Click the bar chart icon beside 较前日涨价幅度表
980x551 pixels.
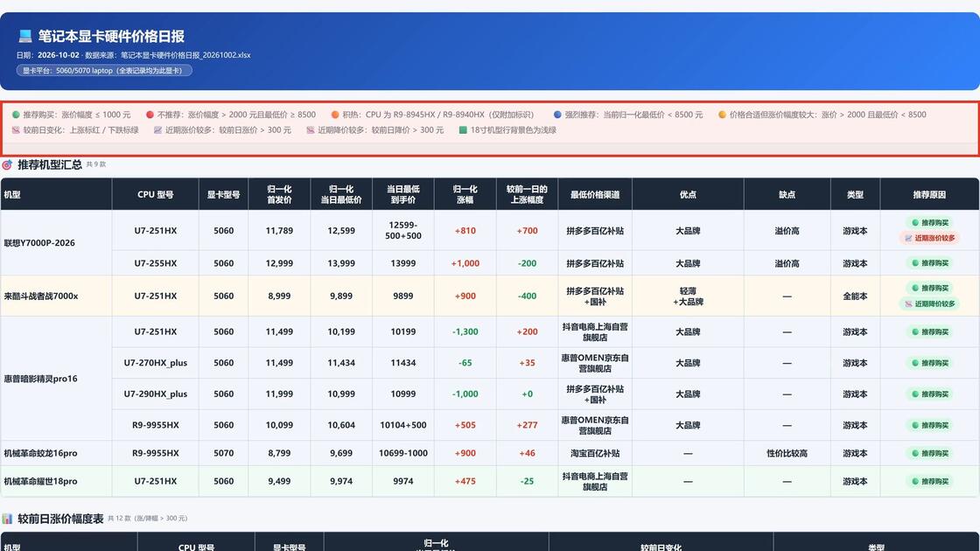click(7, 519)
